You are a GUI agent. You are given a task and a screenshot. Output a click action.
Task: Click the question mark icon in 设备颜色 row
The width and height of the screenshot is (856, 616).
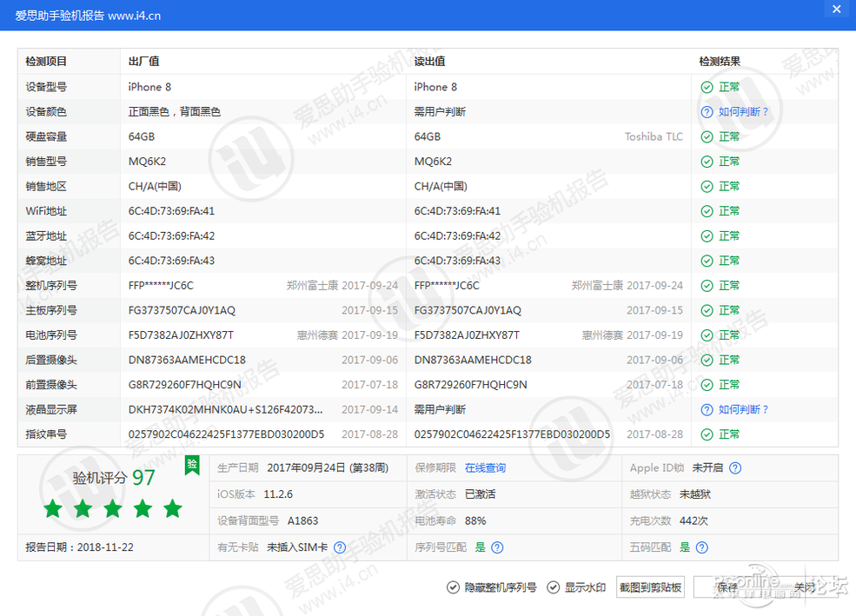[707, 112]
